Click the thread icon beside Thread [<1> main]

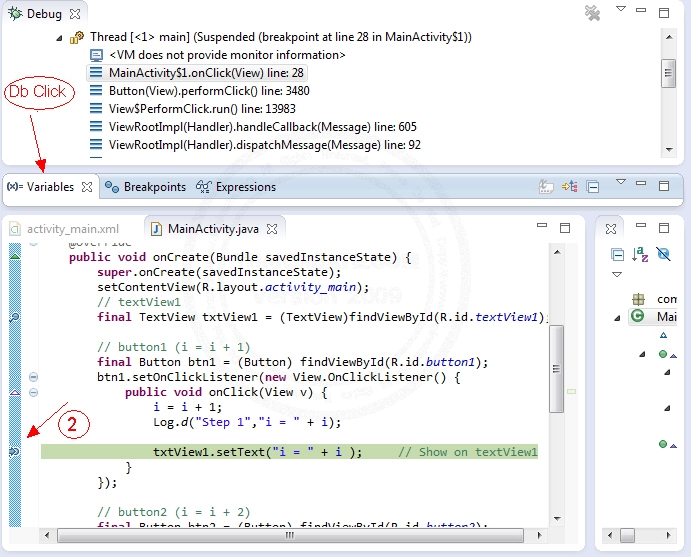pos(77,37)
